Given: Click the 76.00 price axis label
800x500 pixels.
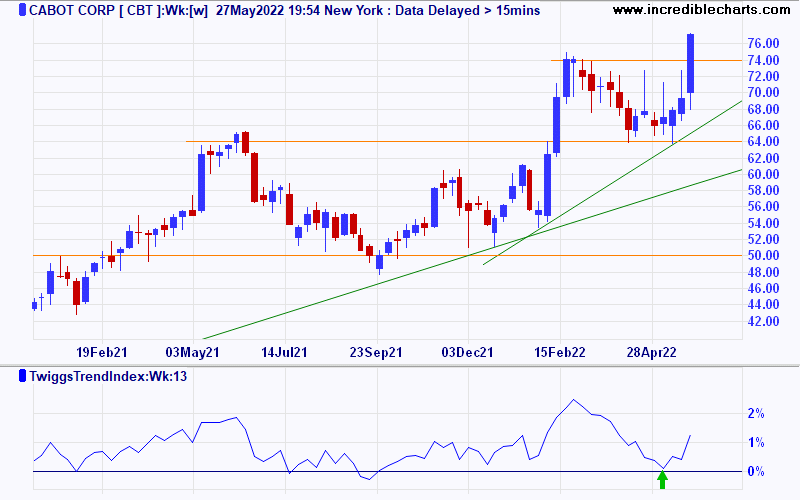Looking at the screenshot, I should (763, 43).
